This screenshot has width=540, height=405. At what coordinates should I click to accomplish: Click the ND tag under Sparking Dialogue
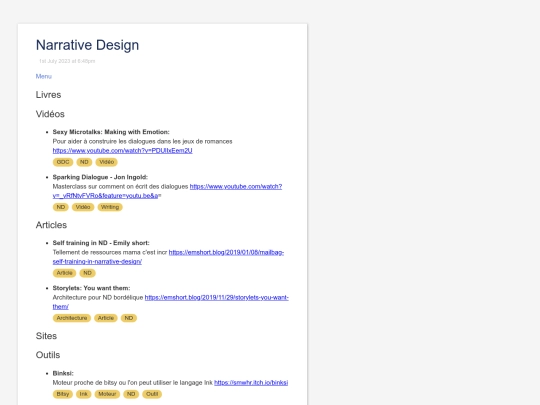pos(61,207)
